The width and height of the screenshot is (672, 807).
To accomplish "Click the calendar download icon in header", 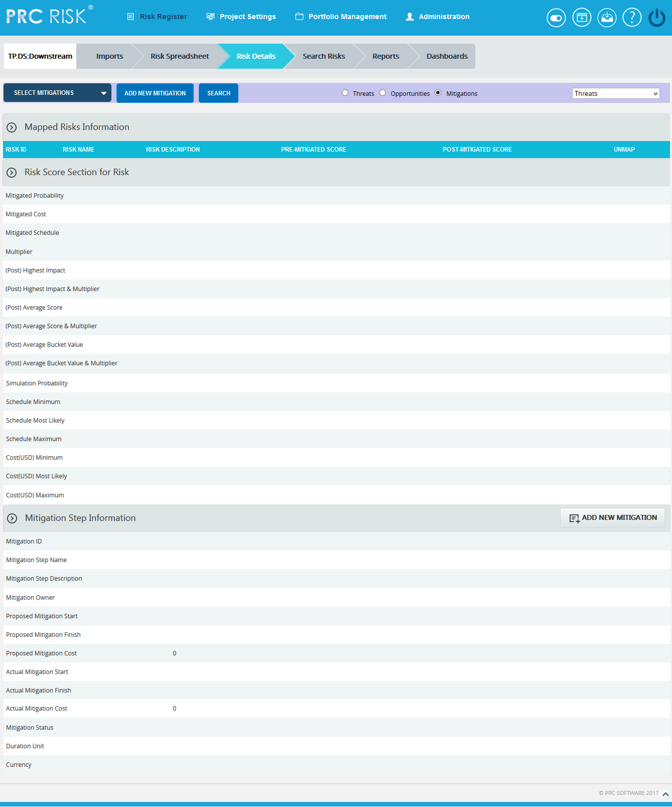I will pyautogui.click(x=582, y=18).
